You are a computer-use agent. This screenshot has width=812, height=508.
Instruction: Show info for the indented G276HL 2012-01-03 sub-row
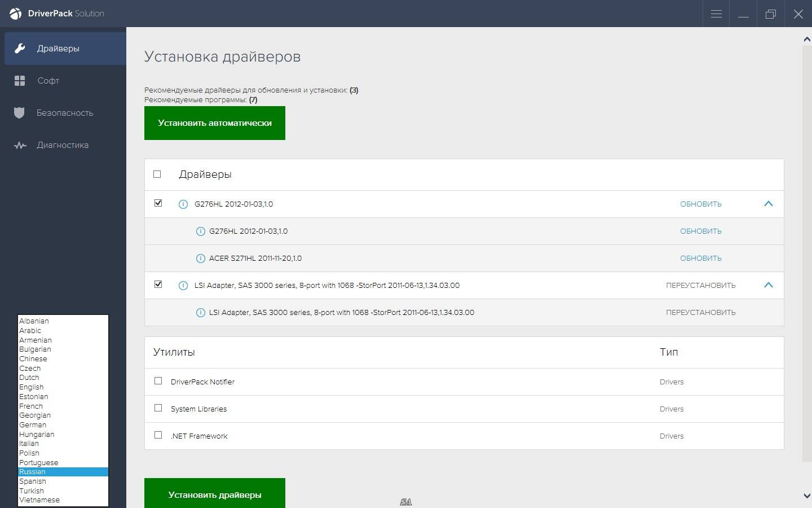(200, 231)
